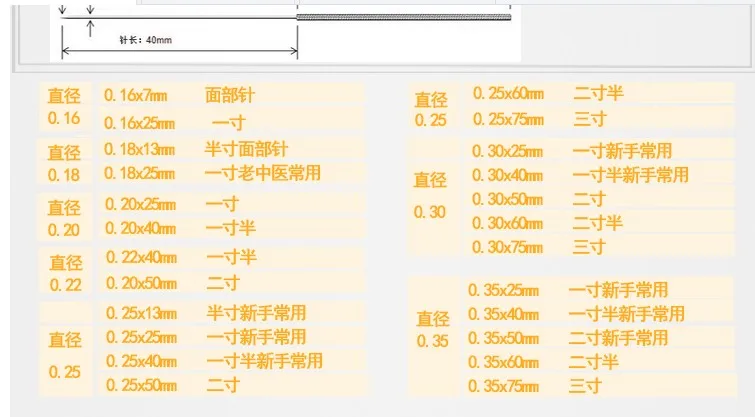Select 二寸 in the 0.20x50mm row
Image resolution: width=755 pixels, height=417 pixels.
pos(223,283)
